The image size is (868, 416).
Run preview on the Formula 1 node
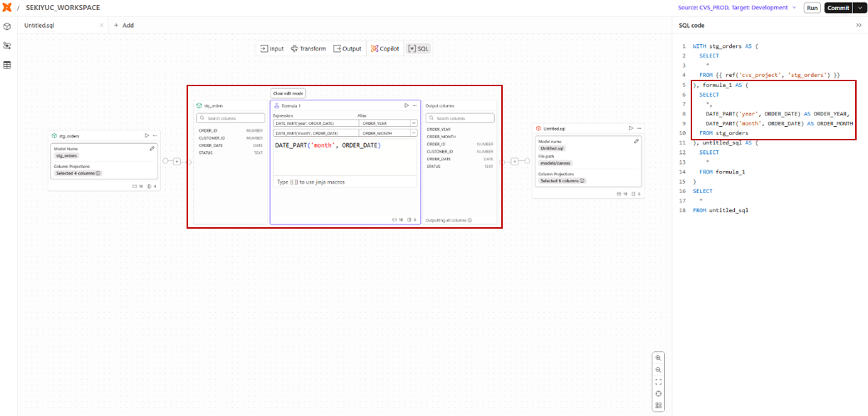click(407, 105)
